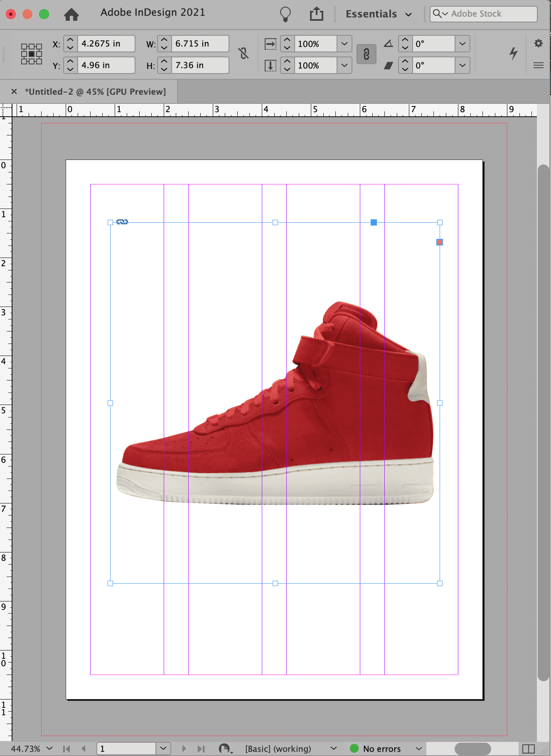Toggle the split layout view button
Viewport: 551px width, 756px height.
528,749
